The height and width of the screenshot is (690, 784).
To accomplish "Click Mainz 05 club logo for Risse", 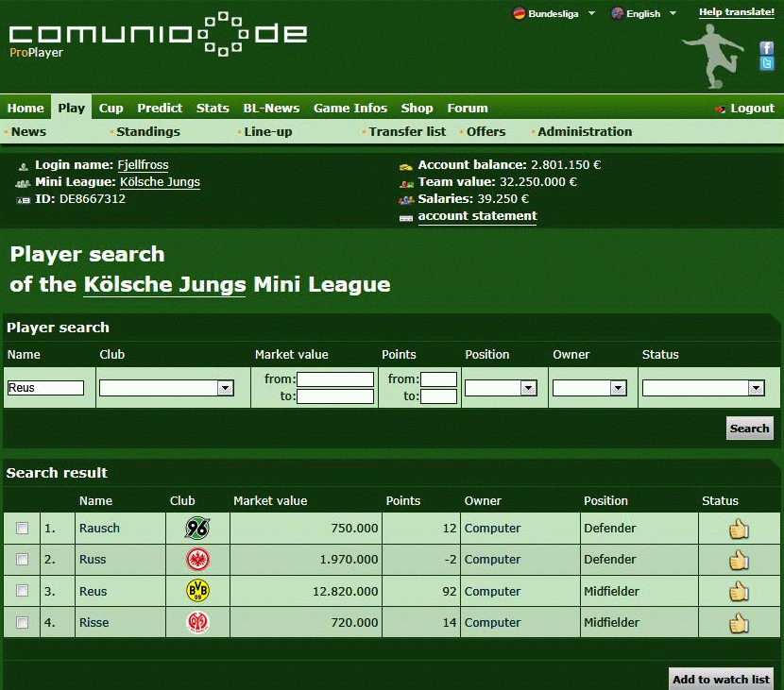I will [x=197, y=623].
